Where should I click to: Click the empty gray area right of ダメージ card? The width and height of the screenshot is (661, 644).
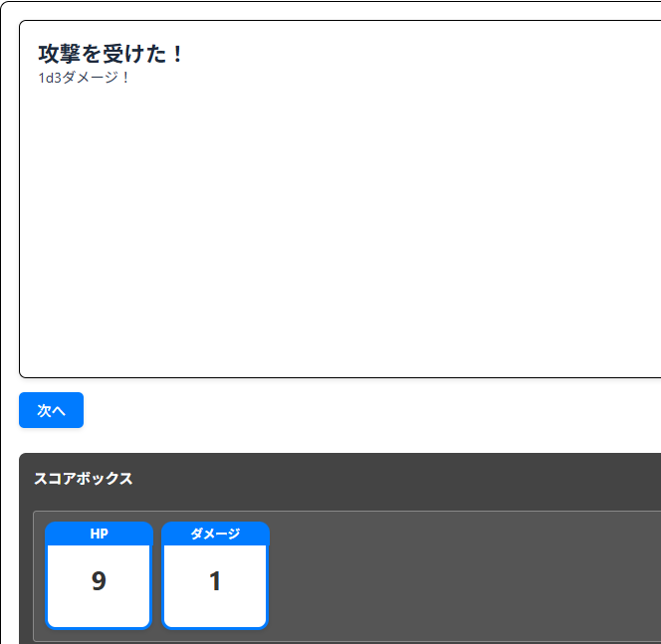point(458,577)
